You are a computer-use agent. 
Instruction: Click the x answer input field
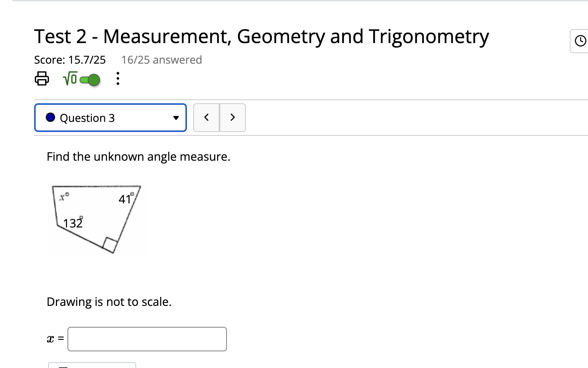(x=147, y=339)
